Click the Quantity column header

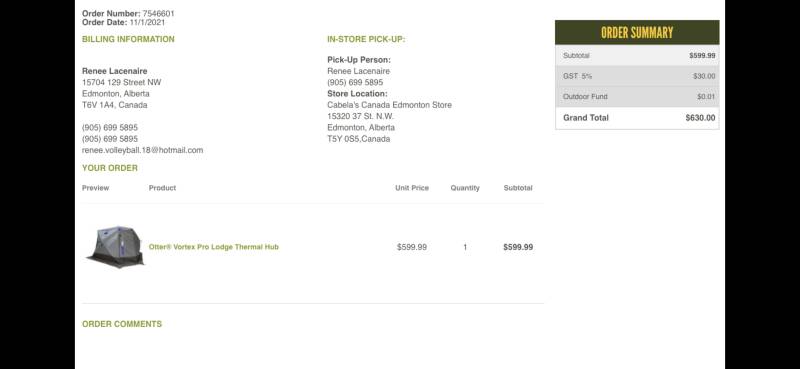465,188
